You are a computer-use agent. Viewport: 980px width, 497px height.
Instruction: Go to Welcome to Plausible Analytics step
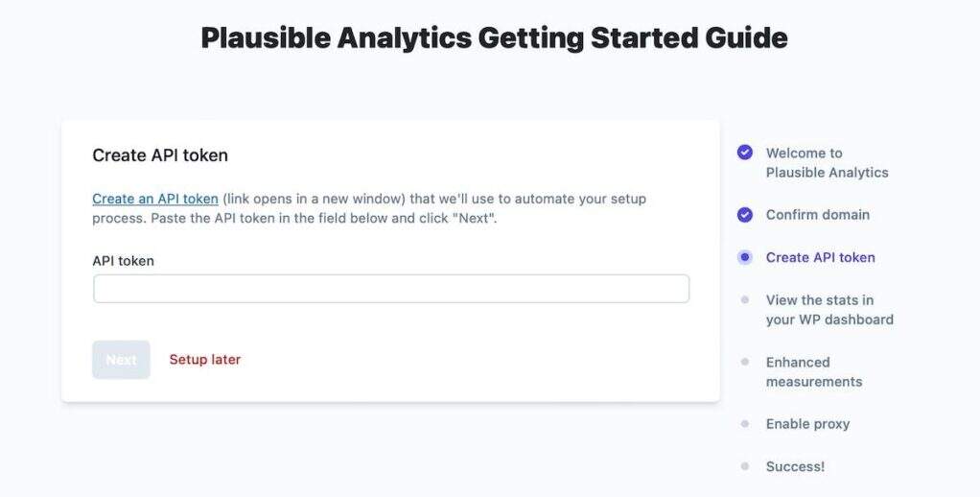coord(827,162)
